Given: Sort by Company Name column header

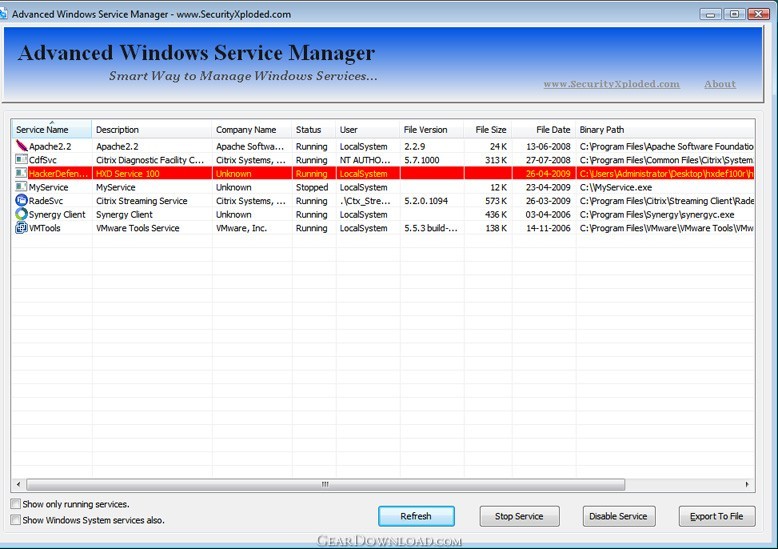Looking at the screenshot, I should click(252, 130).
